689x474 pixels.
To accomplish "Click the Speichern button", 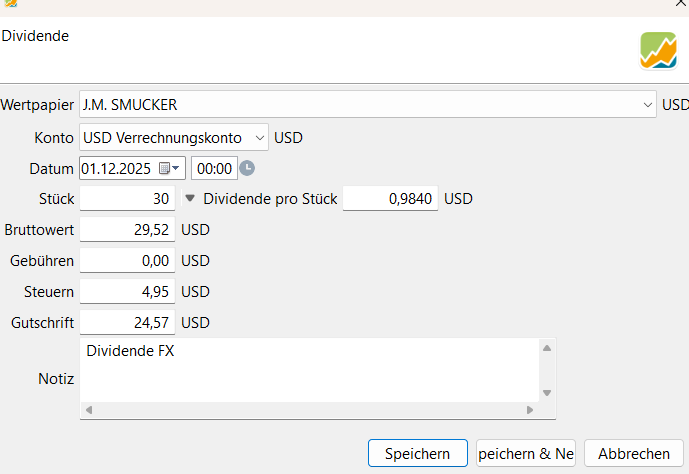I will tap(417, 453).
